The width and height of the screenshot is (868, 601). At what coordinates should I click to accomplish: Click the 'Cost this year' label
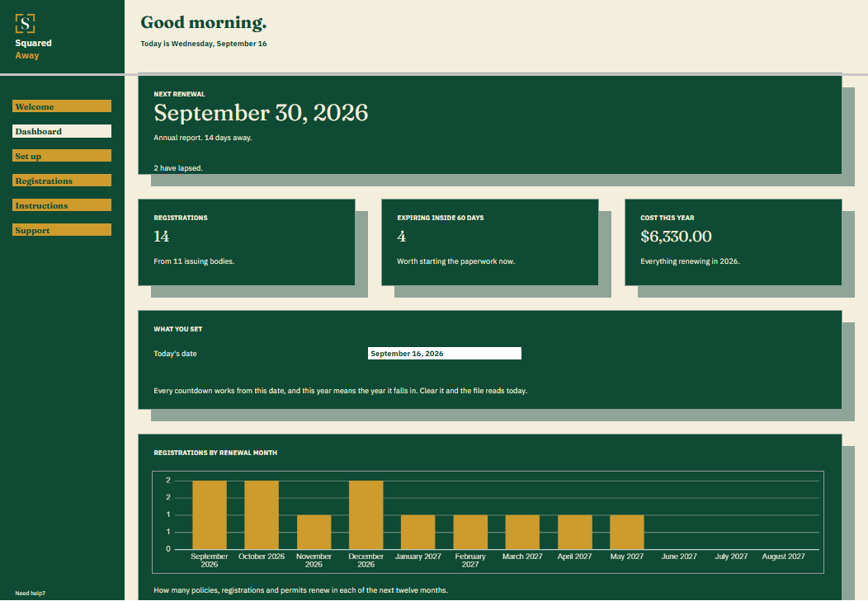667,218
